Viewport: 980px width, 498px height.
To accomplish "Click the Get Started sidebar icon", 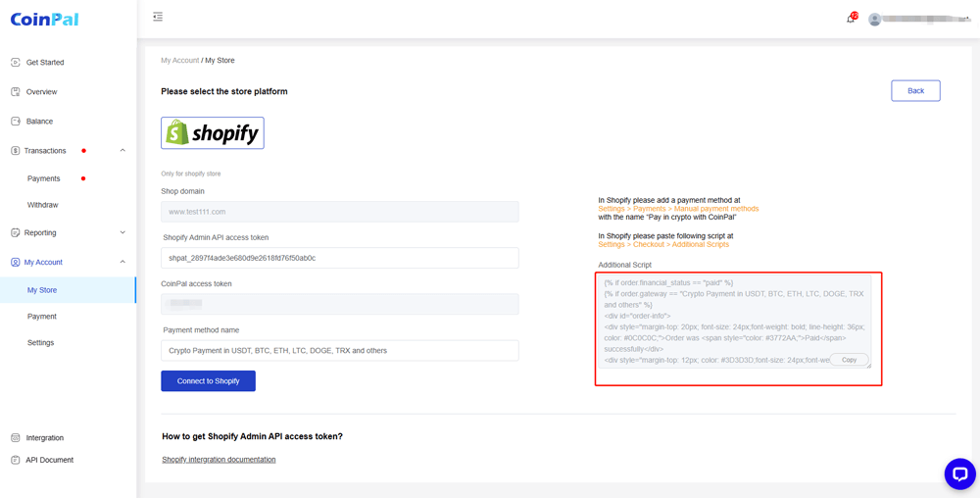I will click(16, 63).
